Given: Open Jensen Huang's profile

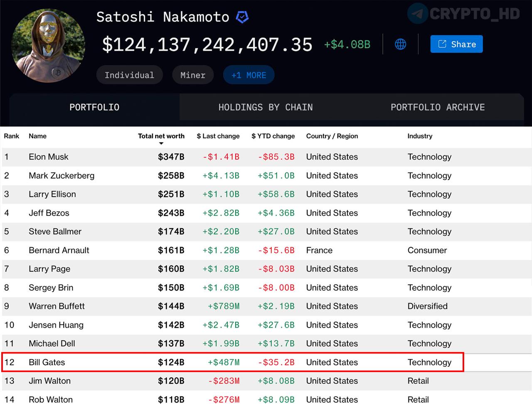Looking at the screenshot, I should click(56, 325).
